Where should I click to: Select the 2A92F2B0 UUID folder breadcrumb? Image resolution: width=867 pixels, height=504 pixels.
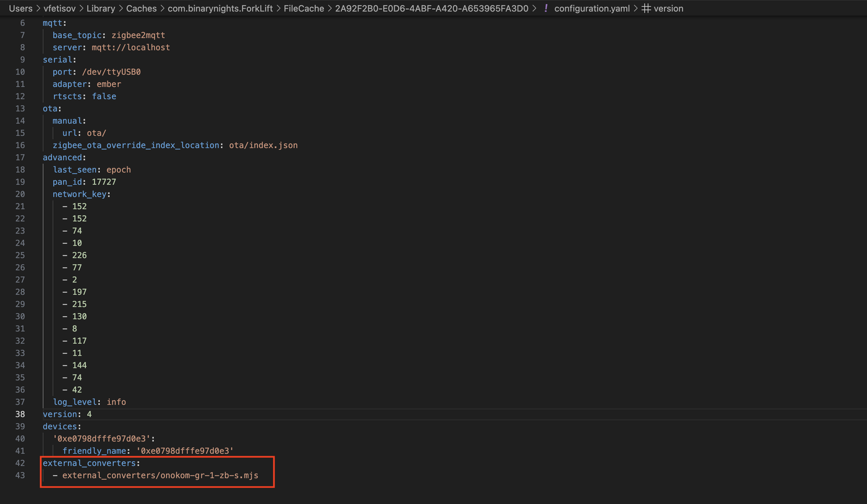coord(431,8)
